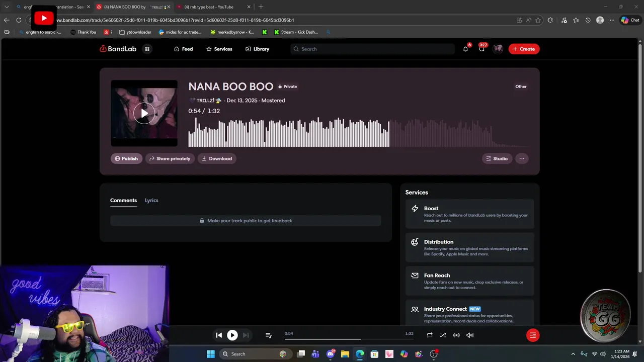Click the red Create button
The height and width of the screenshot is (362, 644).
point(524,49)
